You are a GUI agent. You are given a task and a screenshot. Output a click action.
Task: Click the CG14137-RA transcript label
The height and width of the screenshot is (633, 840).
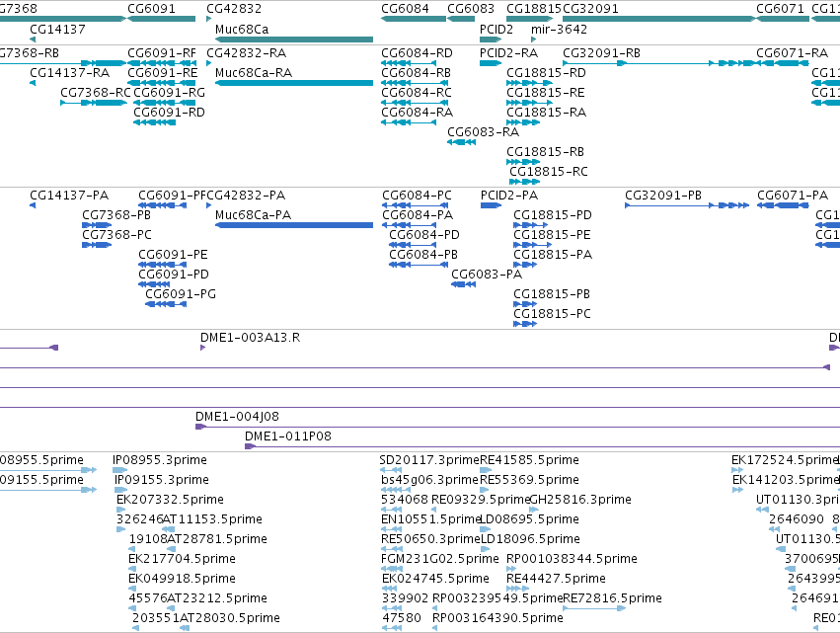(70, 73)
